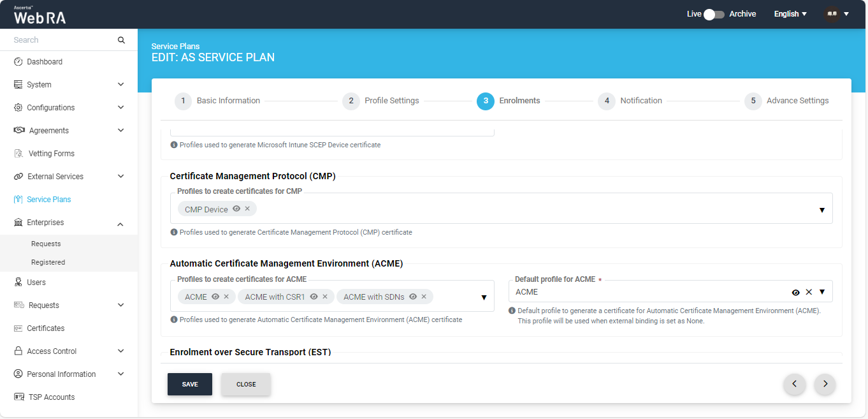
Task: Open the English language dropdown
Action: (790, 14)
